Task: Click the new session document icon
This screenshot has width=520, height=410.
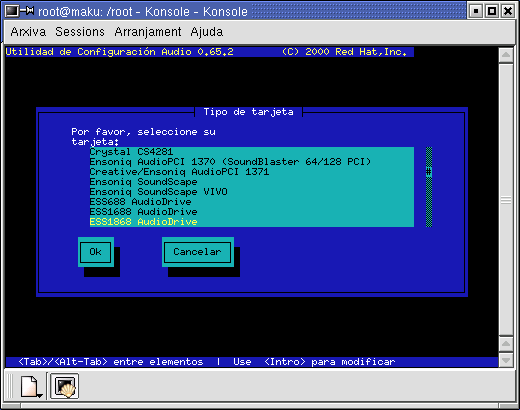Action: (x=31, y=386)
